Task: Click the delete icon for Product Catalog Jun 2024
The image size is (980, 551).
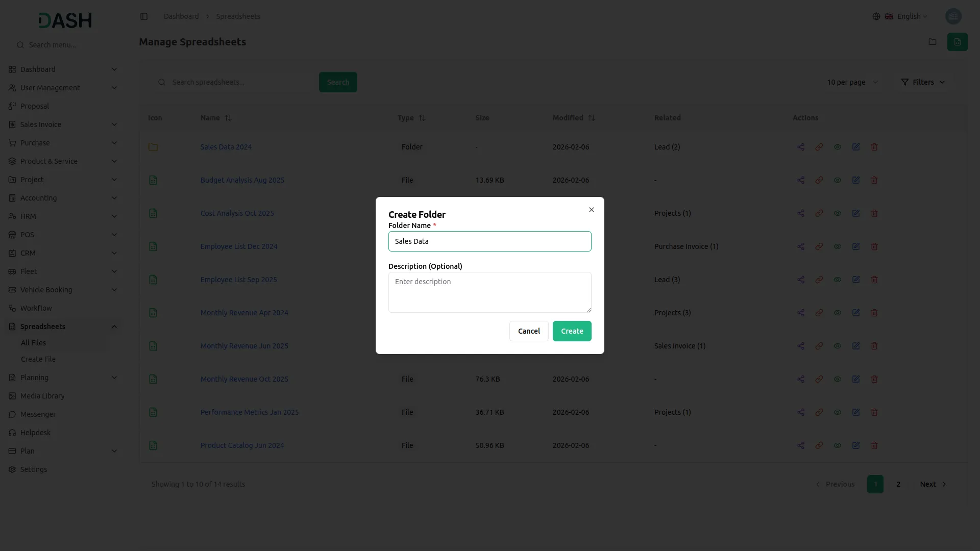Action: click(874, 445)
